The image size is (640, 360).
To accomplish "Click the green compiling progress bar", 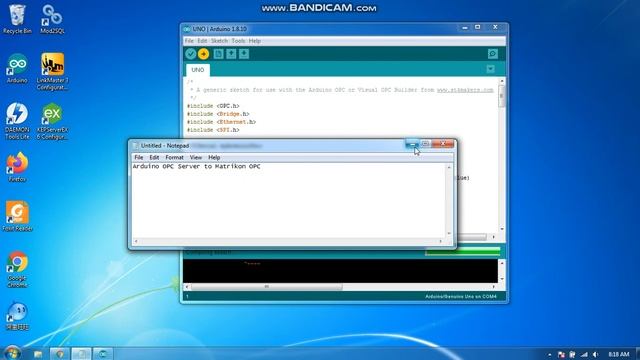I will tap(463, 251).
